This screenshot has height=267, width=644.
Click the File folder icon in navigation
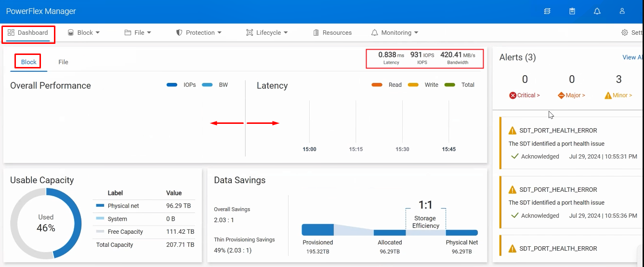[x=128, y=33]
